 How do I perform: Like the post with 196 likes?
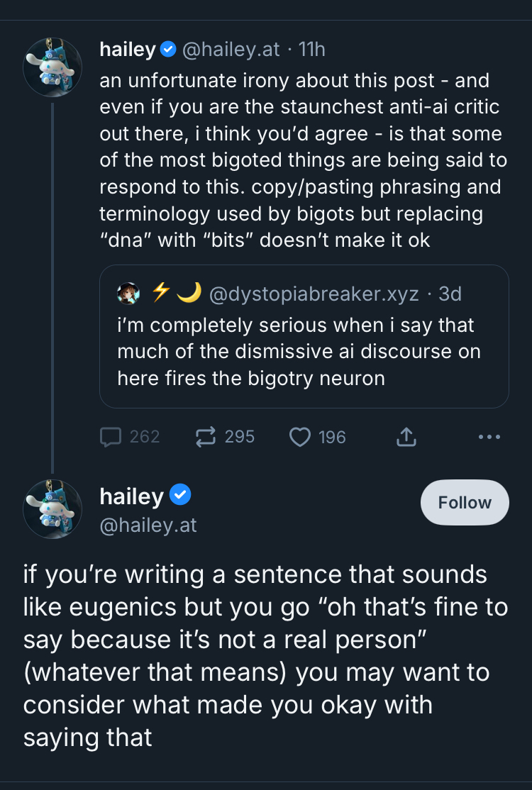pyautogui.click(x=300, y=437)
